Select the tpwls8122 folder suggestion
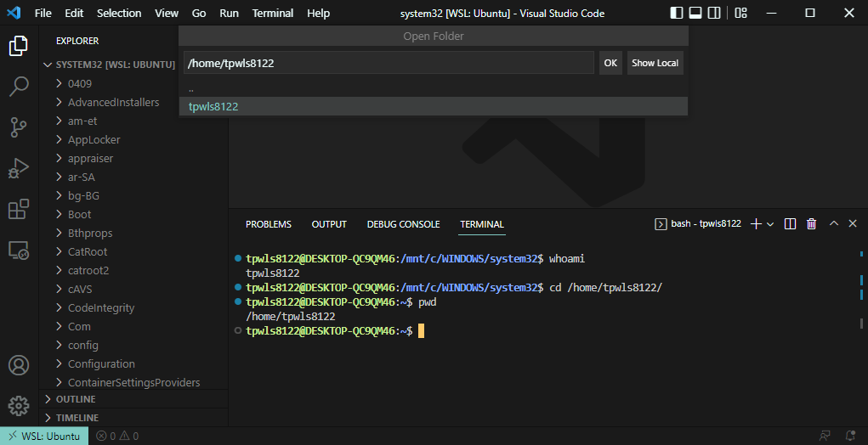This screenshot has width=868, height=445. (434, 107)
